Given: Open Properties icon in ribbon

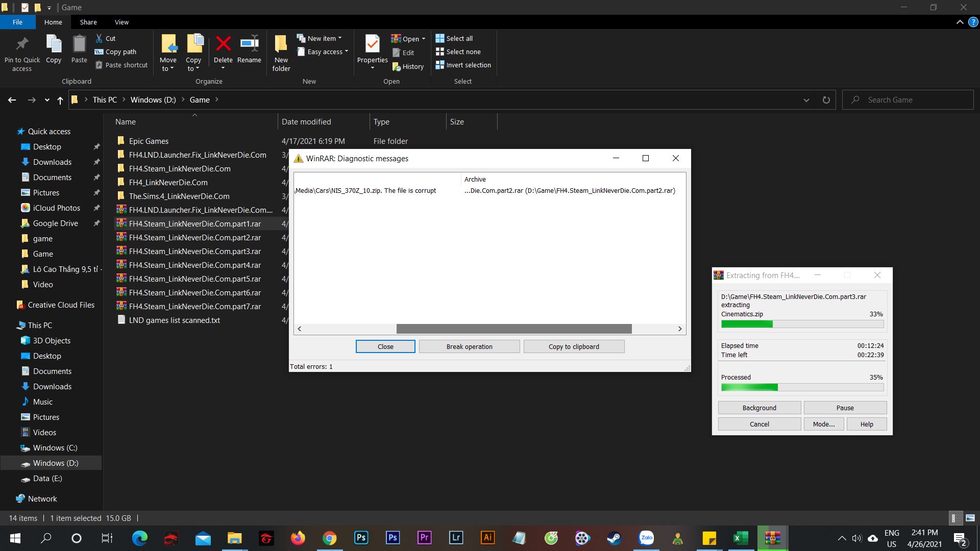Looking at the screenshot, I should (x=372, y=44).
